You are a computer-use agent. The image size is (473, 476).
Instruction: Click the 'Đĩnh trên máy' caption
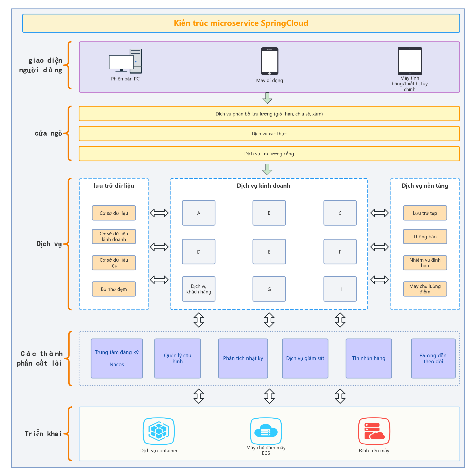point(374,451)
